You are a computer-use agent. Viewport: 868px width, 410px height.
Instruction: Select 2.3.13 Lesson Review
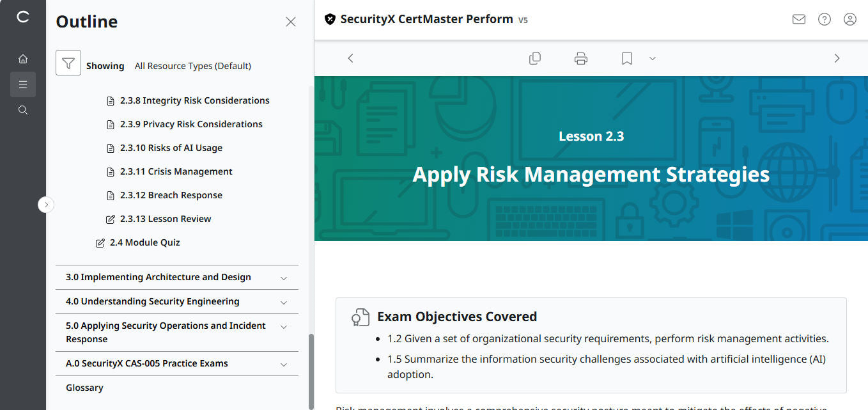click(165, 218)
